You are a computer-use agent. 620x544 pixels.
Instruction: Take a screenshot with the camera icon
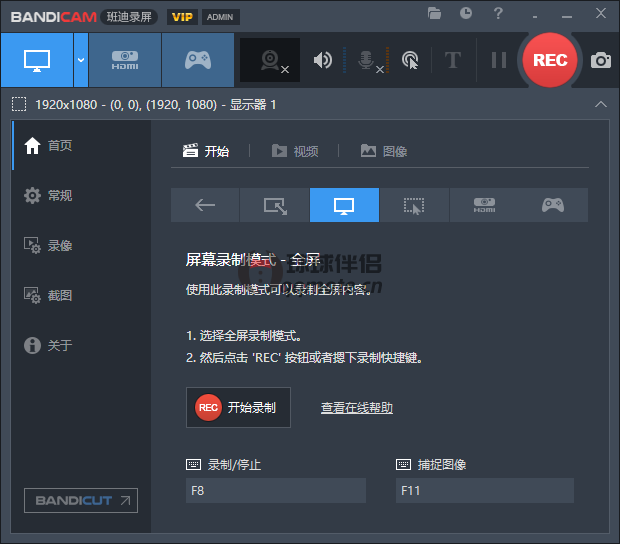point(600,60)
